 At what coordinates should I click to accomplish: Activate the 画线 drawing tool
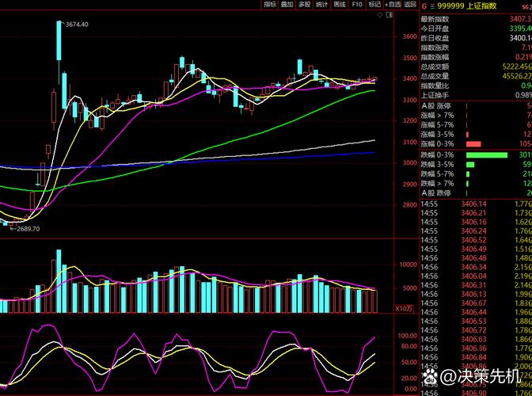340,5
